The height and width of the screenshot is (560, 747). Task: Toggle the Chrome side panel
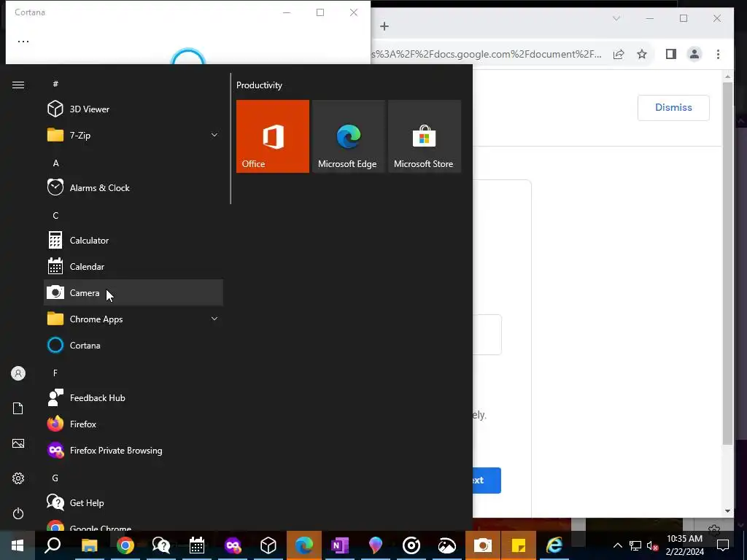pyautogui.click(x=671, y=54)
